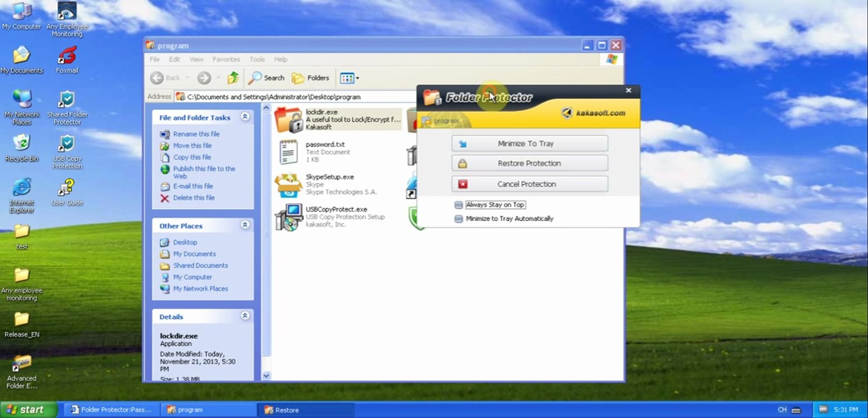Open My Network Places desktop icon

pyautogui.click(x=21, y=107)
